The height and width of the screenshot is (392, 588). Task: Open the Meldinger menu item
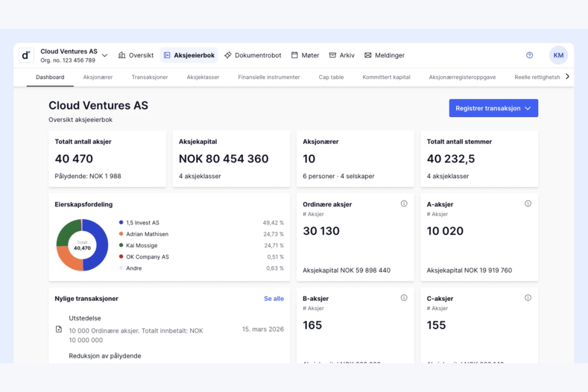click(384, 55)
